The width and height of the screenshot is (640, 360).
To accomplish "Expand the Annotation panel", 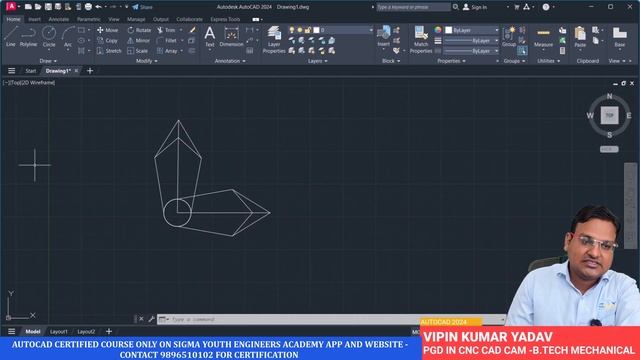I will pos(230,61).
